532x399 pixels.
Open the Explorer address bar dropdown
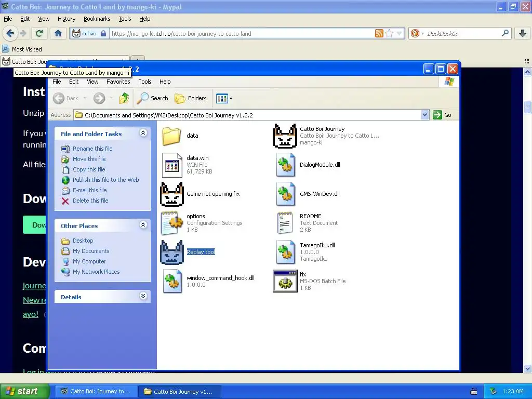coord(424,115)
